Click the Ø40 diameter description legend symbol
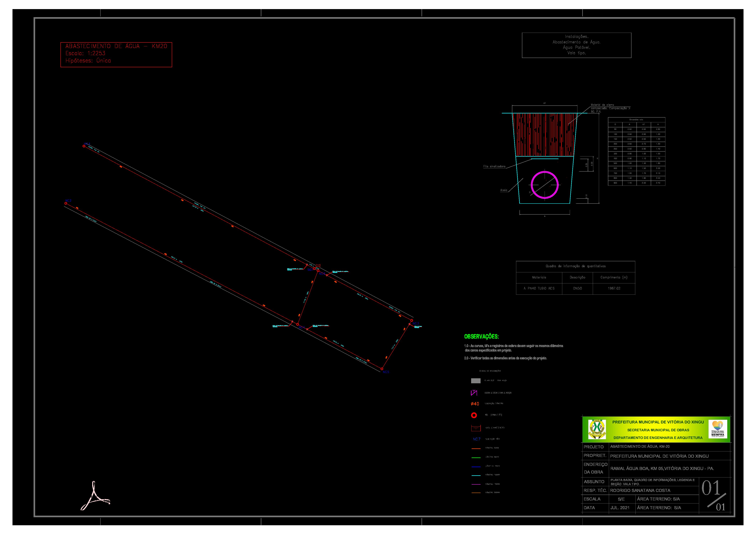756x534 pixels. pos(475,404)
